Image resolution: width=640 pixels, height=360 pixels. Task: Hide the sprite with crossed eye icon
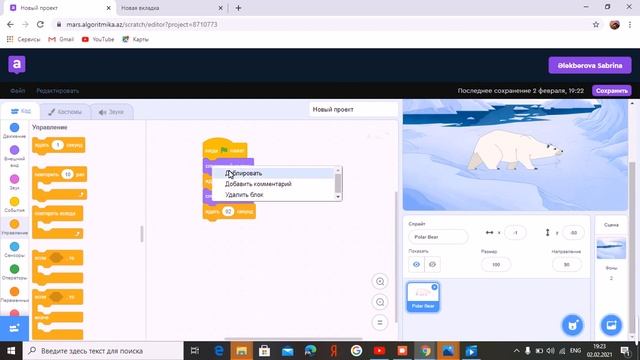point(432,264)
